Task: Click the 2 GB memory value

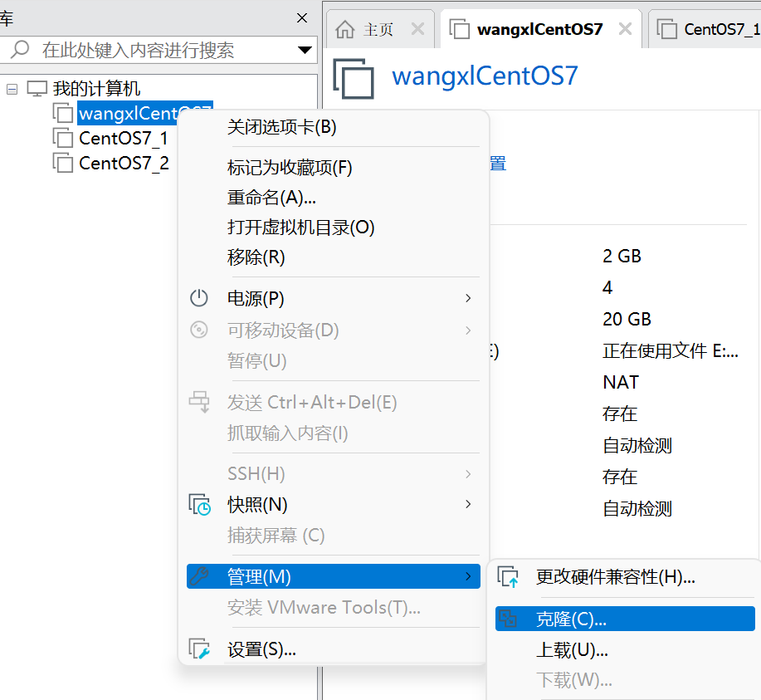Action: click(622, 256)
